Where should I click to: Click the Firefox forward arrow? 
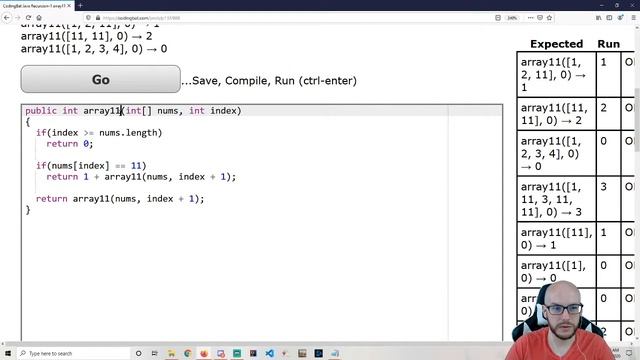click(18, 18)
